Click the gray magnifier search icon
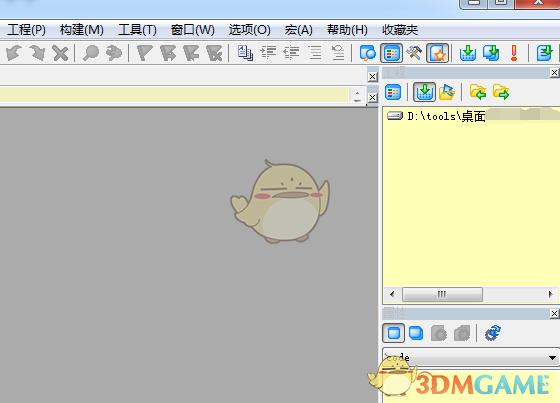 tap(91, 53)
